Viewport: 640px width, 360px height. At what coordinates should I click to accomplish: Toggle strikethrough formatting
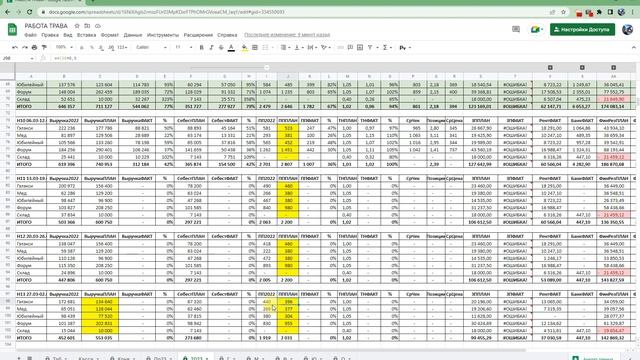pyautogui.click(x=221, y=48)
